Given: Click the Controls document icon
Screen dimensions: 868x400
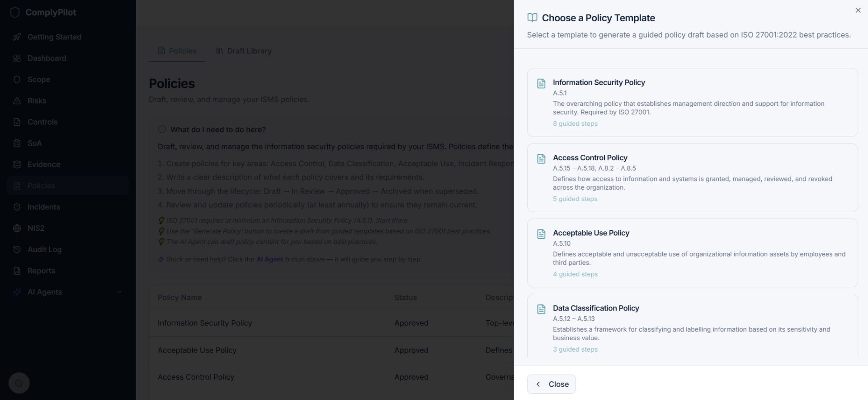Looking at the screenshot, I should pyautogui.click(x=17, y=122).
